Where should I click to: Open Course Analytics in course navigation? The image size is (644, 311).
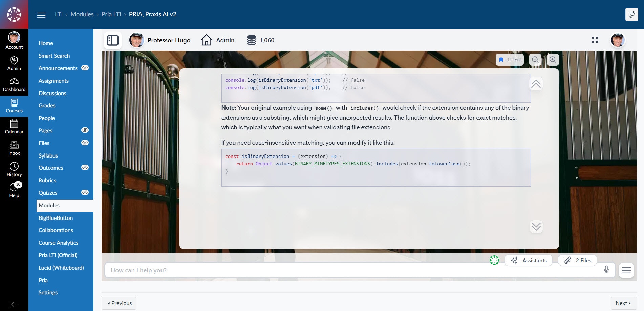pyautogui.click(x=58, y=243)
